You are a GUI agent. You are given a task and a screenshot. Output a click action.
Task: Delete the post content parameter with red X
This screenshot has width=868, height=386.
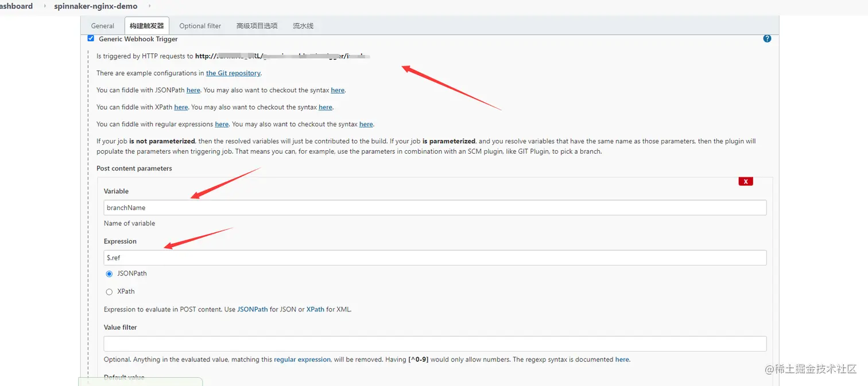point(746,181)
